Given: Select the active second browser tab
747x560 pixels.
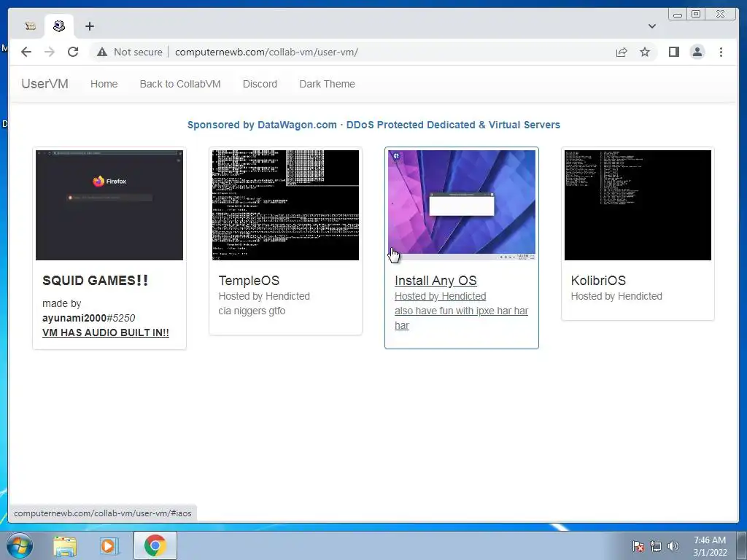Looking at the screenshot, I should pyautogui.click(x=59, y=26).
